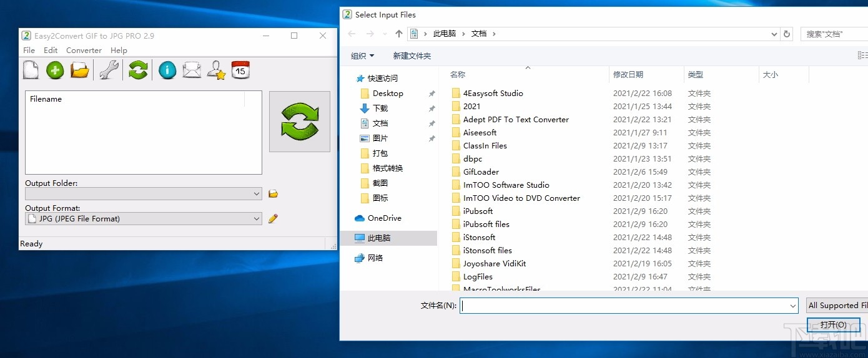This screenshot has height=358, width=868.
Task: Select the GifLoader folder
Action: click(481, 172)
